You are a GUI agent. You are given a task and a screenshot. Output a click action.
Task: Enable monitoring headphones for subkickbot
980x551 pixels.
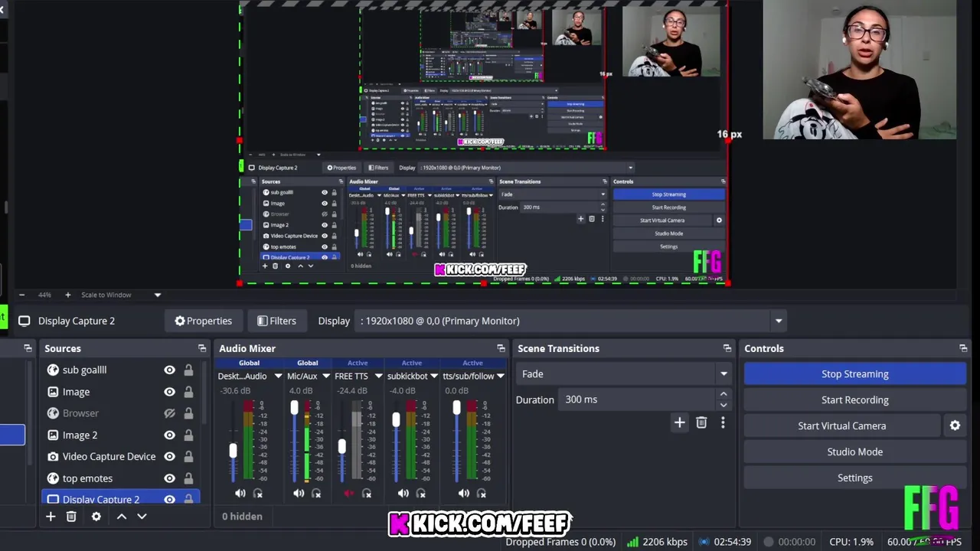pyautogui.click(x=421, y=494)
